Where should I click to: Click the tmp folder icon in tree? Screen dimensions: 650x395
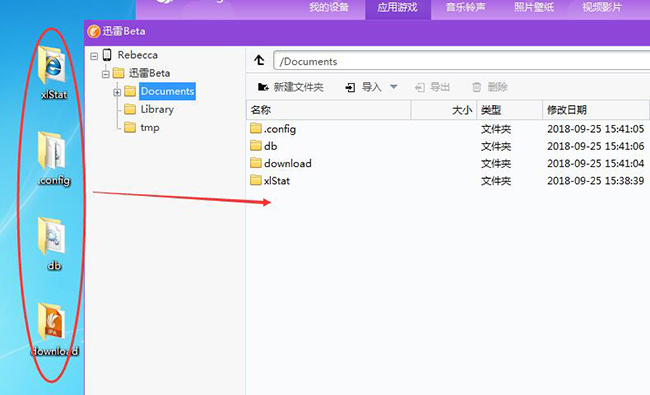[130, 127]
